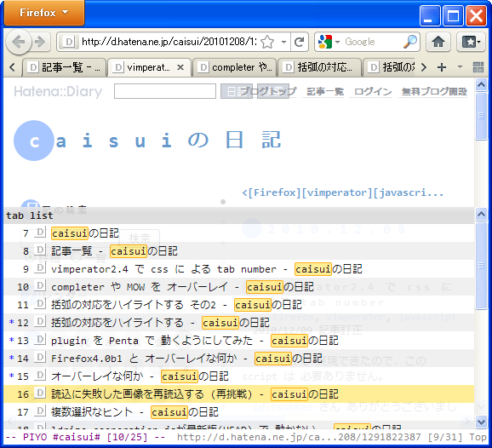Click the PIYO #caisui# [10/25] command line
The height and width of the screenshot is (448, 492).
click(x=85, y=437)
